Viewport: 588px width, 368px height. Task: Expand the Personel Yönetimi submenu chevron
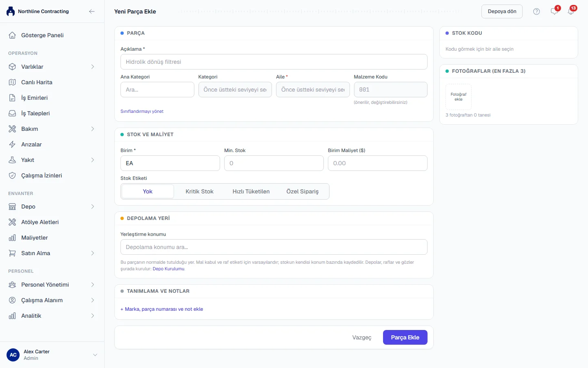tap(93, 285)
